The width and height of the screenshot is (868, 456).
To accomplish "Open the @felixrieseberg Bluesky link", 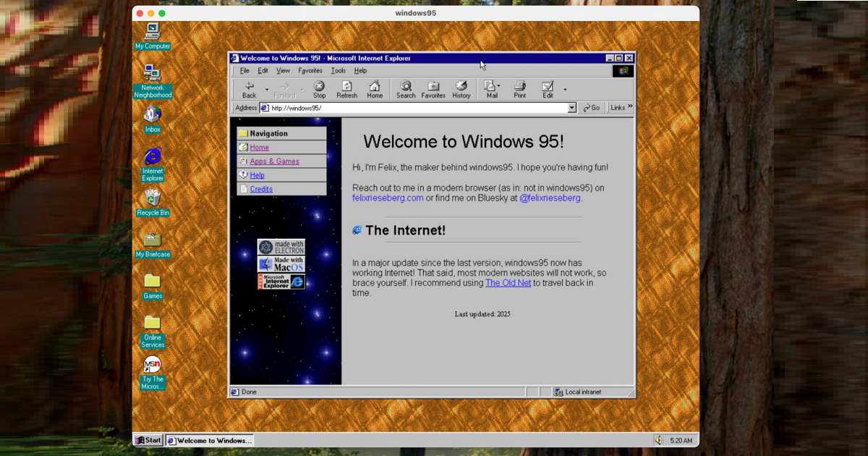I will pos(550,198).
